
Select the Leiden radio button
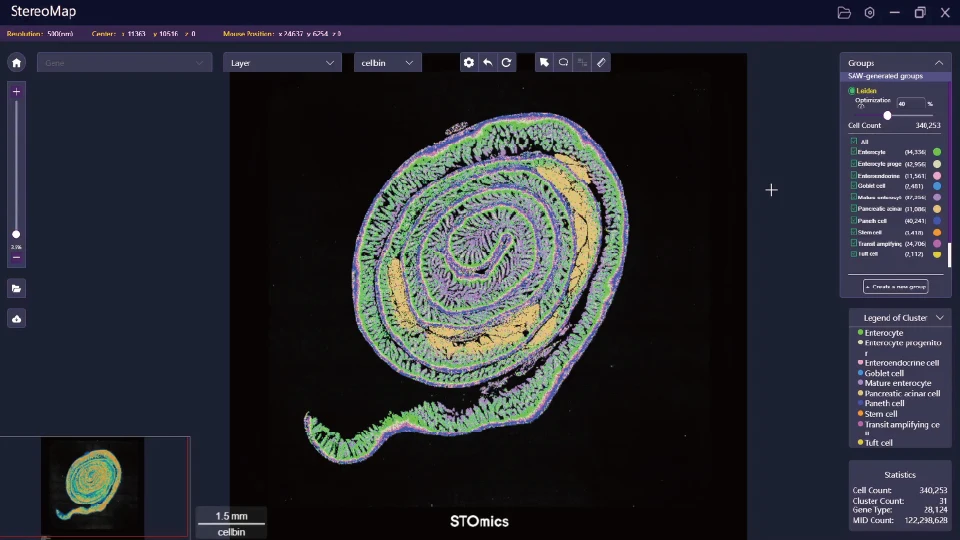click(852, 91)
